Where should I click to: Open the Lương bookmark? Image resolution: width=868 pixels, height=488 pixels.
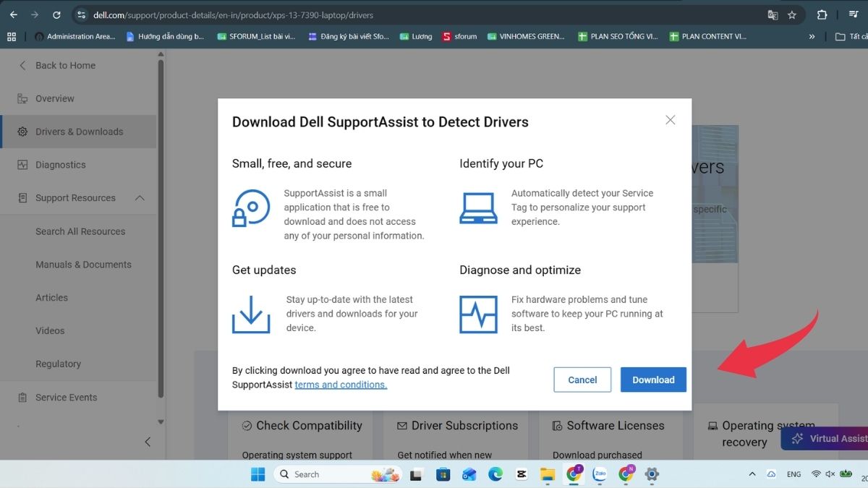416,36
